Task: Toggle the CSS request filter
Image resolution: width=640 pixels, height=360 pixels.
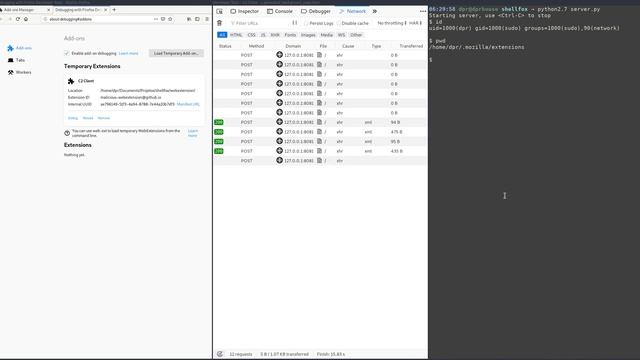Action: [x=251, y=35]
